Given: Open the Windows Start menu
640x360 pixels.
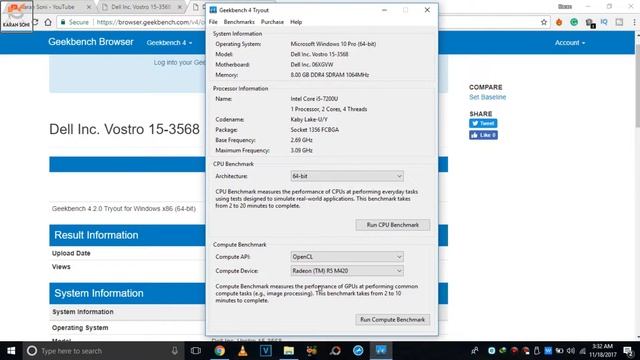Looking at the screenshot, I should [11, 351].
